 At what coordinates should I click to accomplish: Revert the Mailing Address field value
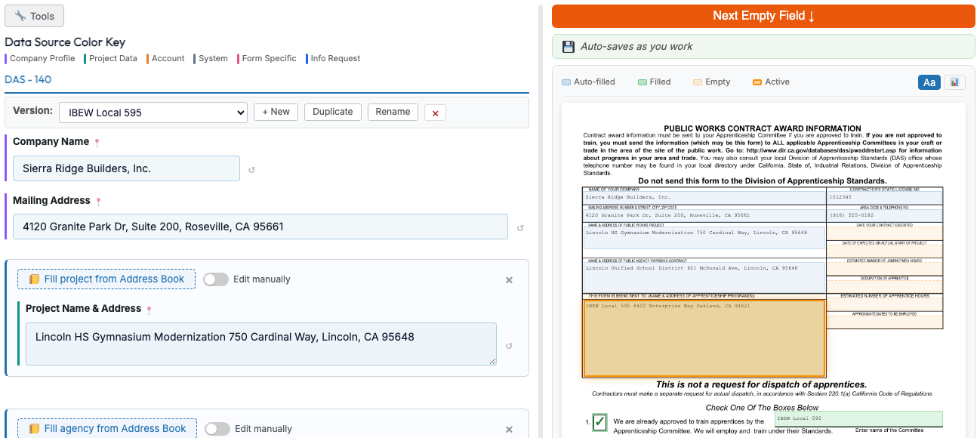[520, 228]
